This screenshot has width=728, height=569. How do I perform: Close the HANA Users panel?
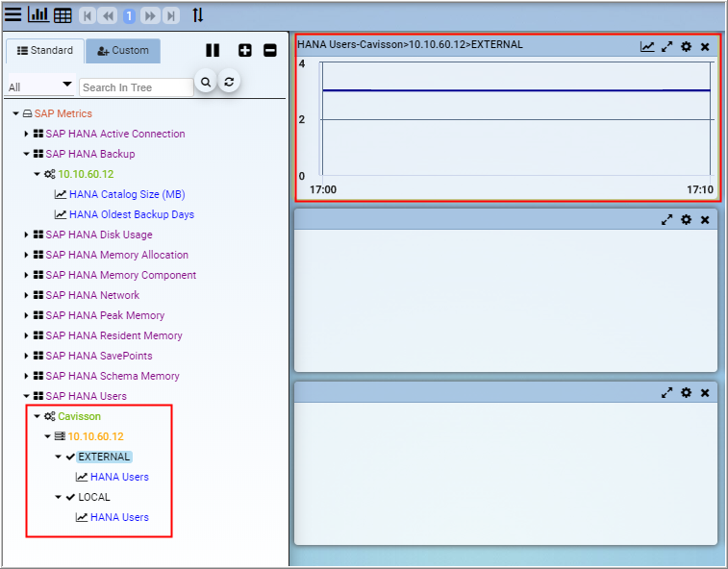pos(705,47)
